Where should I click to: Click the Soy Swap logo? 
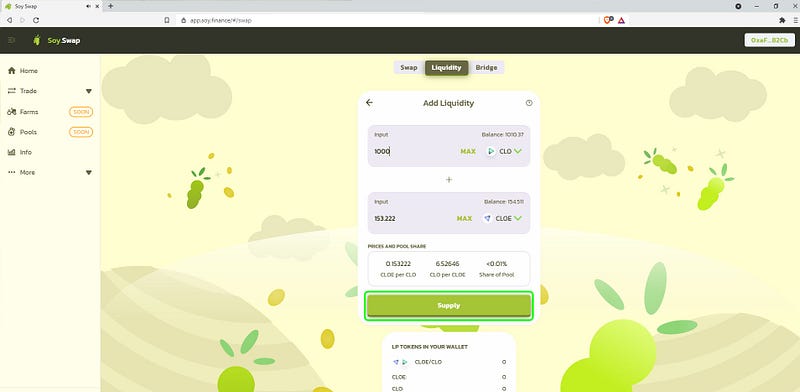click(x=56, y=40)
